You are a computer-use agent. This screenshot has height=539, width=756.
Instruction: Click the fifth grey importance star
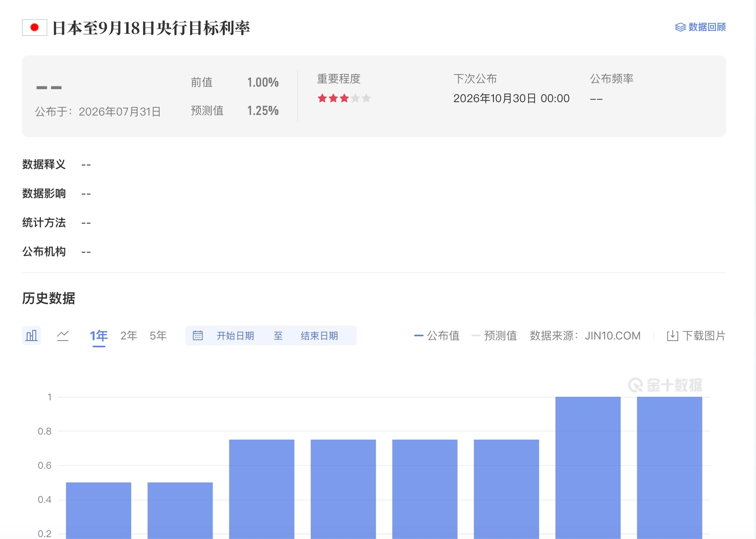point(367,98)
